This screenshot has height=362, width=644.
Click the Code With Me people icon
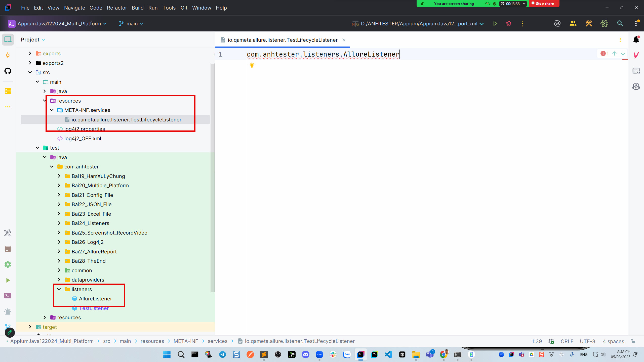coord(573,24)
